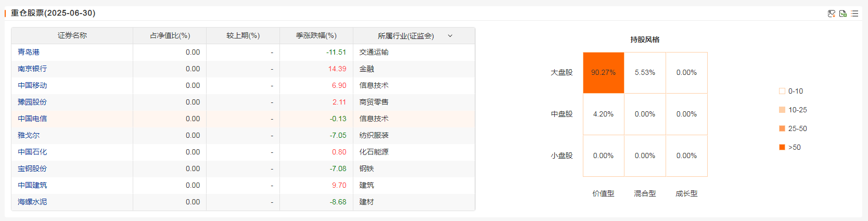Click the 成长型 column label
Viewport: 868px width, 221px height.
(686, 193)
